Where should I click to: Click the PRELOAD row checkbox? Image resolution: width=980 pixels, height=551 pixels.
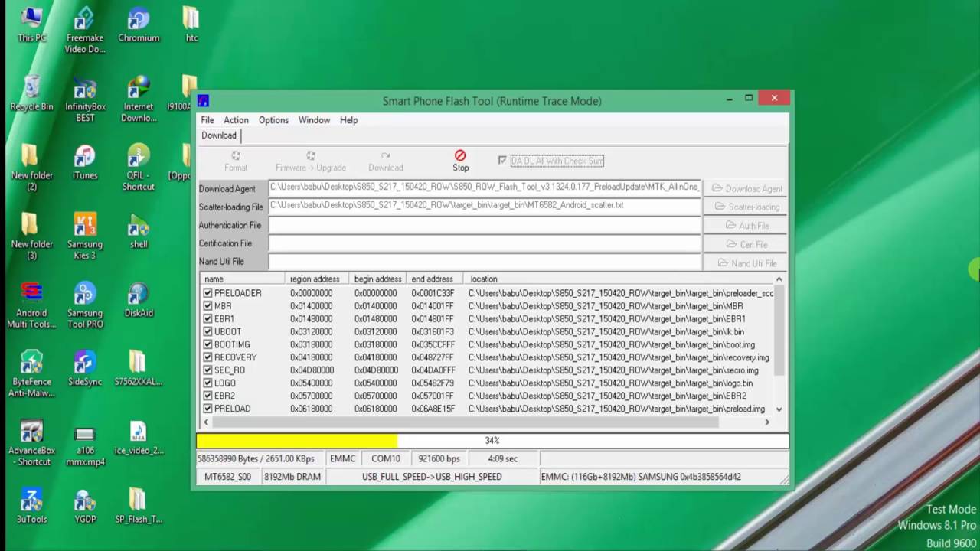(207, 409)
